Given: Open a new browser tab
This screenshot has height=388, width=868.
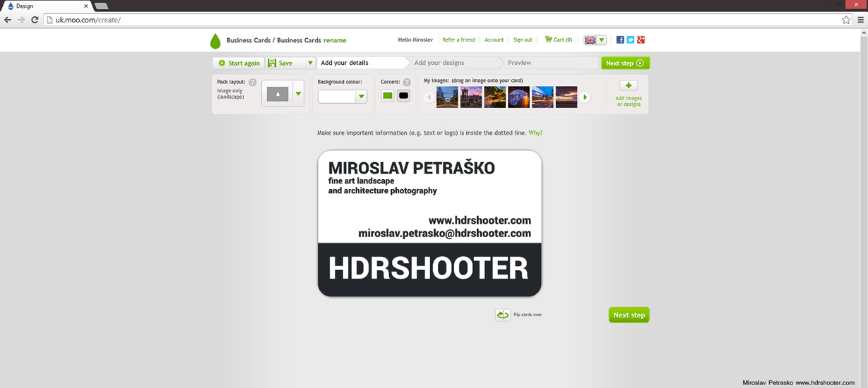Looking at the screenshot, I should [101, 6].
